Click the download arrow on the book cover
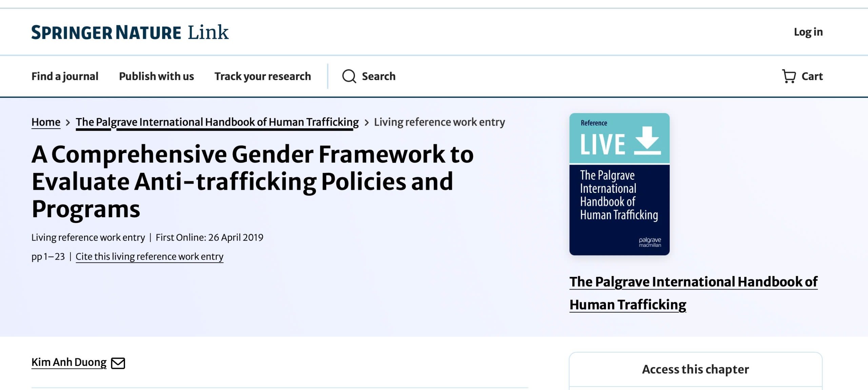 [647, 141]
